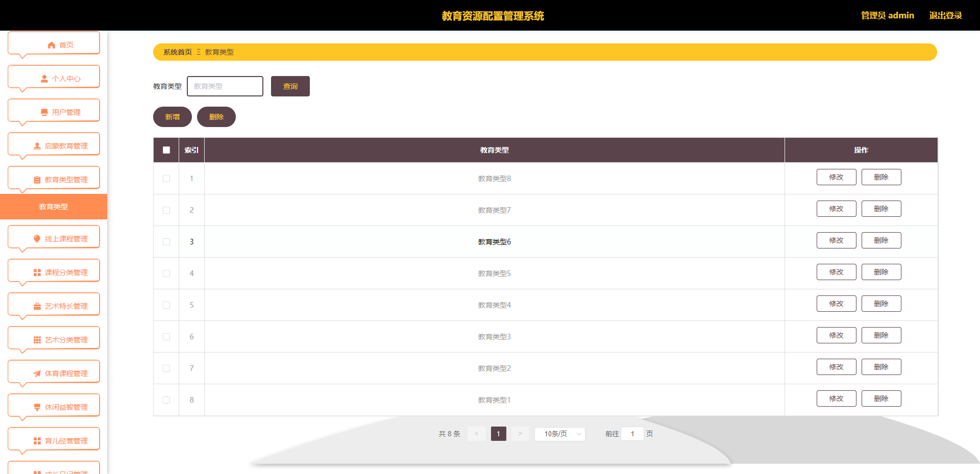This screenshot has height=474, width=980.
Task: Open the 10条/页 page size dropdown
Action: pyautogui.click(x=559, y=434)
